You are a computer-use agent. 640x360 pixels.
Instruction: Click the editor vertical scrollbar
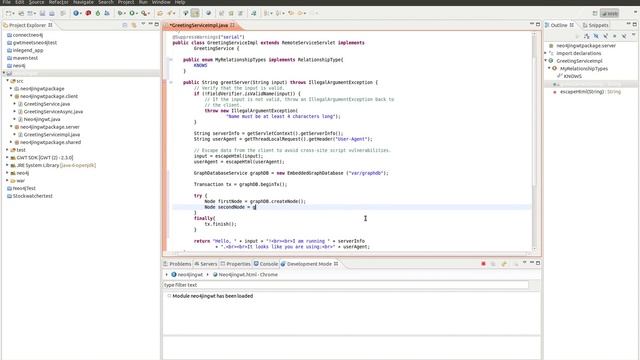click(x=534, y=141)
